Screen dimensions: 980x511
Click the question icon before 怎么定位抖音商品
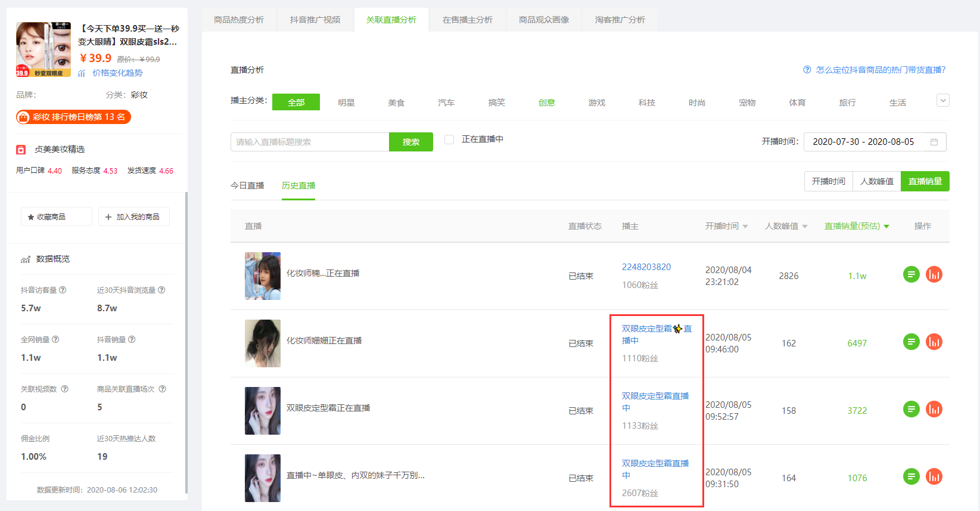click(807, 70)
